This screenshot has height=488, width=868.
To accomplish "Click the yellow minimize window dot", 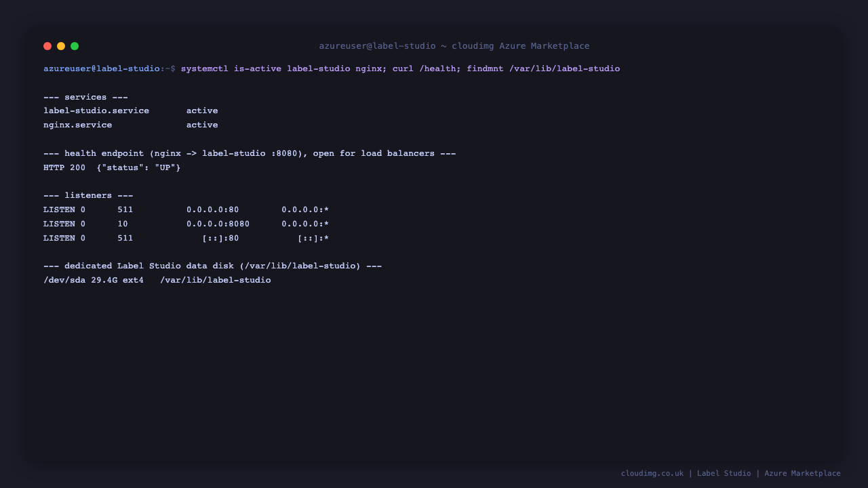I will point(61,46).
